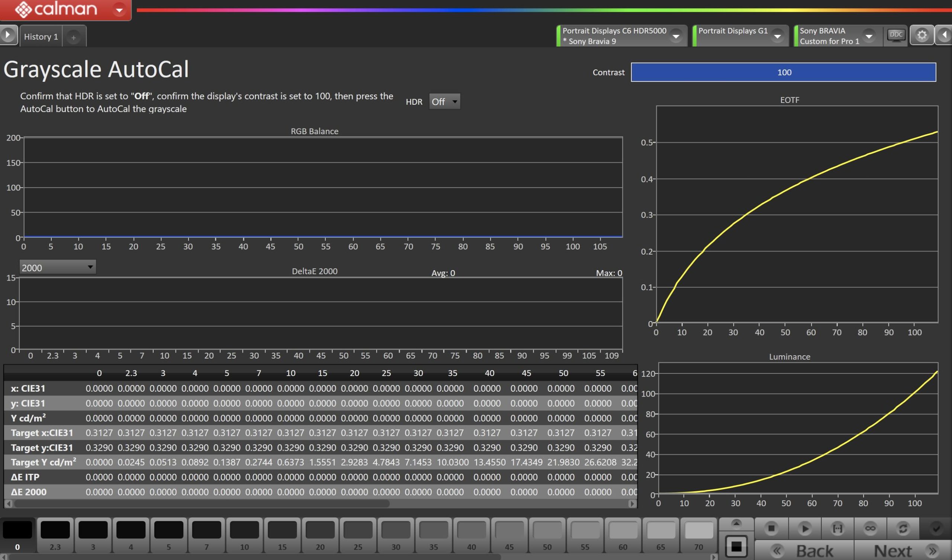952x560 pixels.
Task: Expand the Portrait Displays C6 HDR5000 meter dropdown
Action: [675, 36]
